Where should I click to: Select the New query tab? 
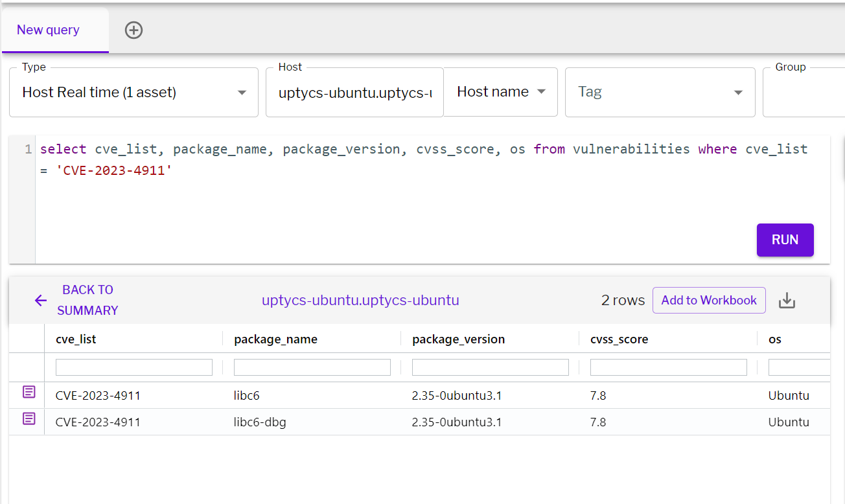pos(48,29)
